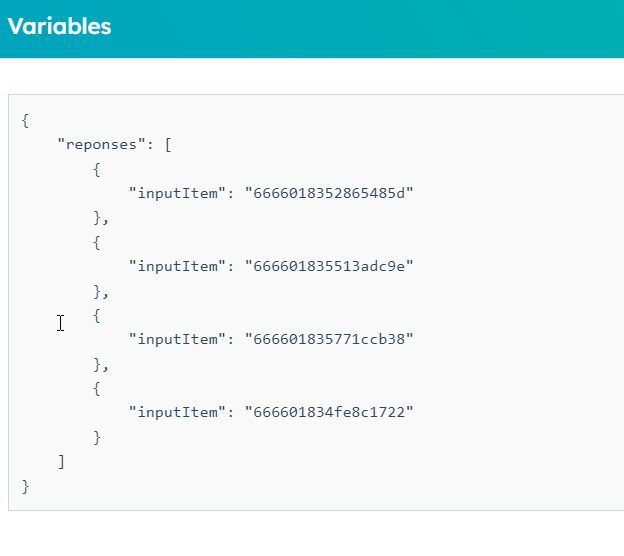Click the value "666601834fe8c1722"

click(329, 413)
